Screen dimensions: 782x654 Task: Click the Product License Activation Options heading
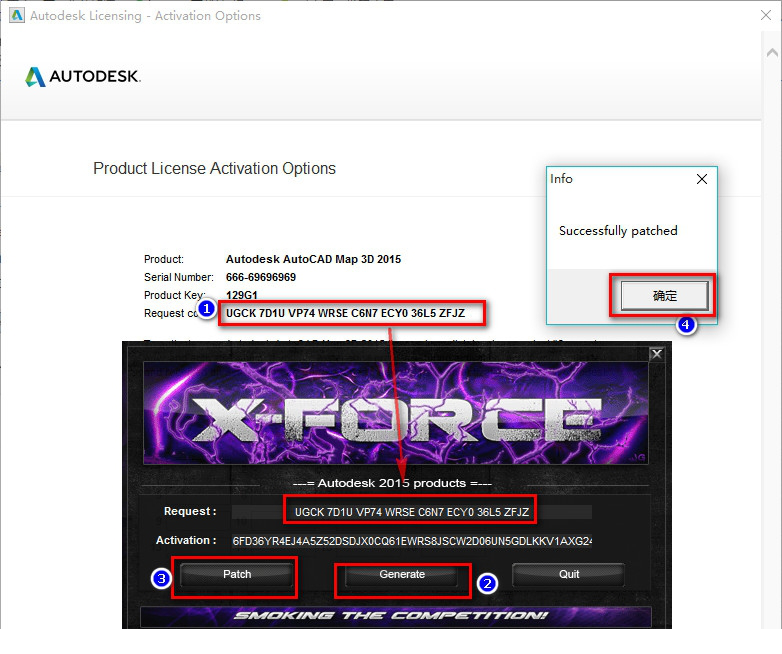[214, 169]
